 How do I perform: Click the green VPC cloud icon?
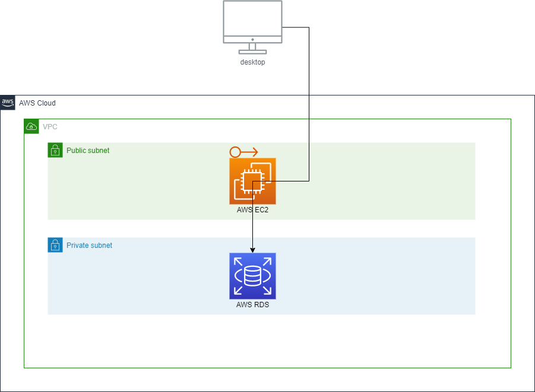[31, 126]
